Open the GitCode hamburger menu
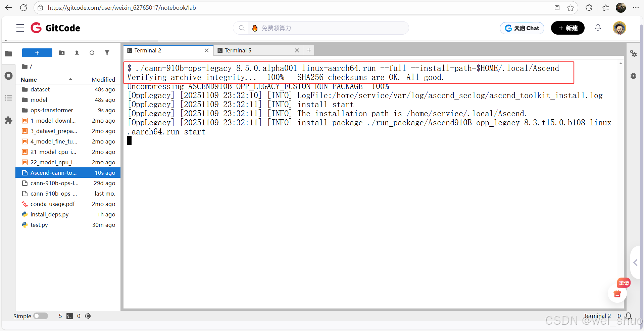The image size is (644, 331). pyautogui.click(x=20, y=28)
